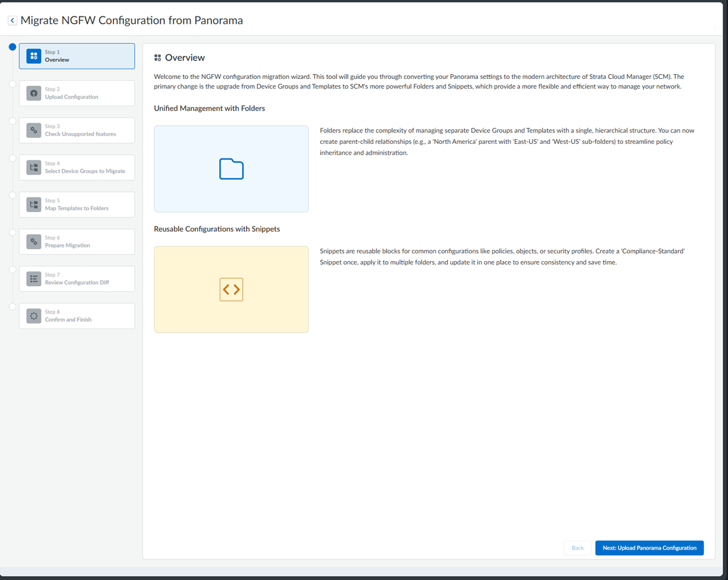Click the Select Device Groups step icon

click(x=34, y=168)
